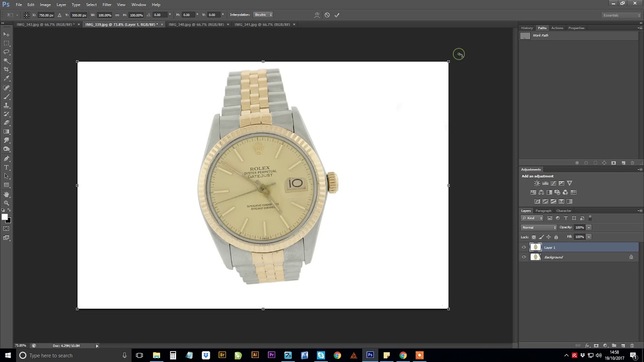Screen dimensions: 644x362
Task: Open the Essentials workspace dropdown
Action: point(621,15)
